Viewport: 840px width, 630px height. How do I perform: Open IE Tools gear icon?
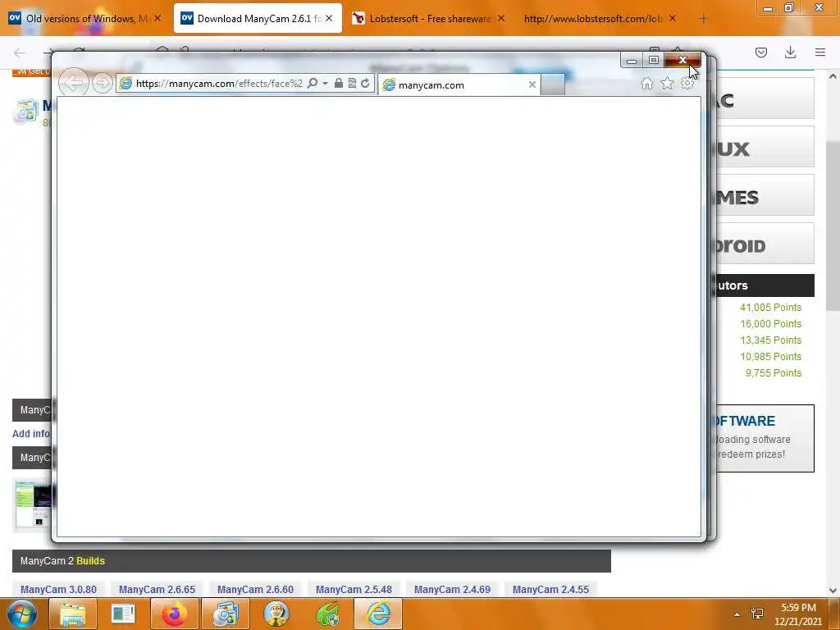(687, 84)
